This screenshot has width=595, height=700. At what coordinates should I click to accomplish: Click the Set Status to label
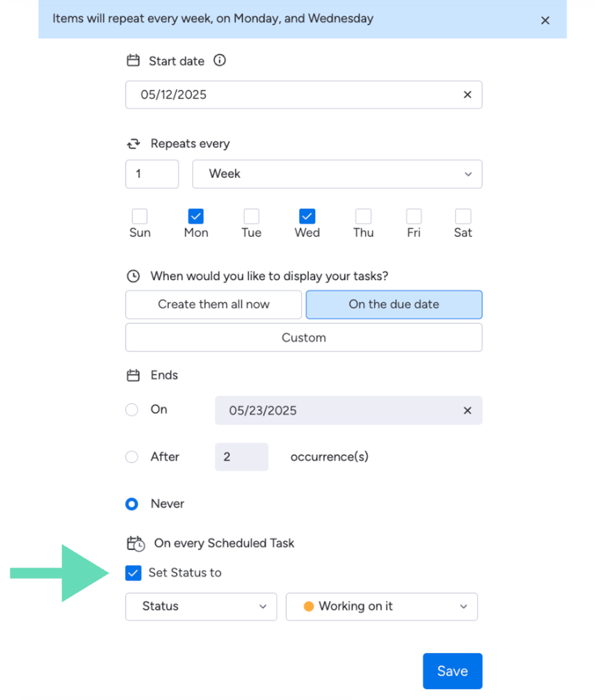click(x=185, y=573)
